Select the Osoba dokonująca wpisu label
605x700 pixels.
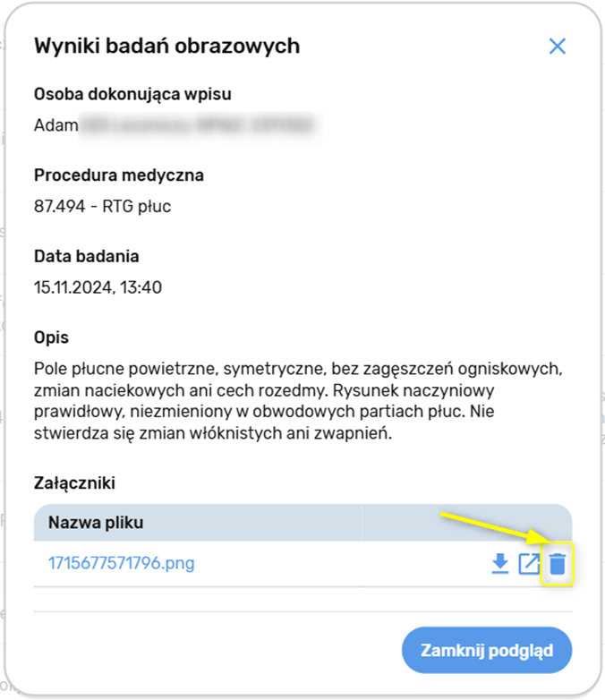[x=138, y=94]
